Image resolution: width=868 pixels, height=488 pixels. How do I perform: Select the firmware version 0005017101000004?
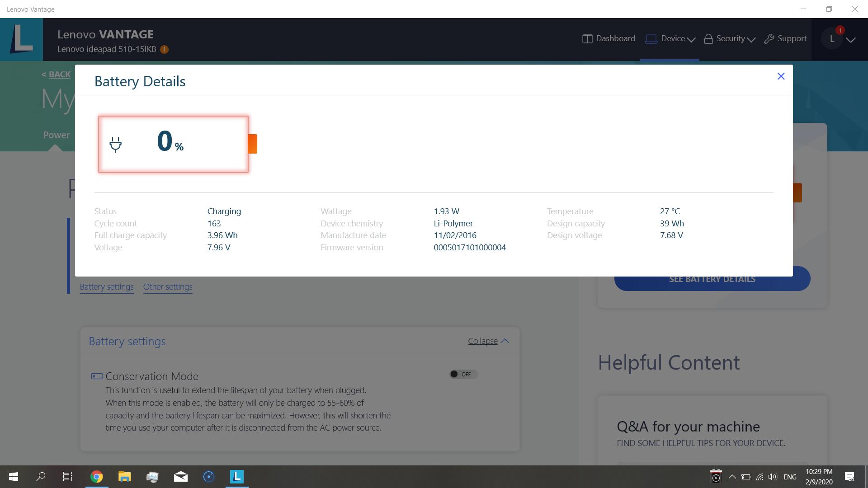tap(470, 248)
